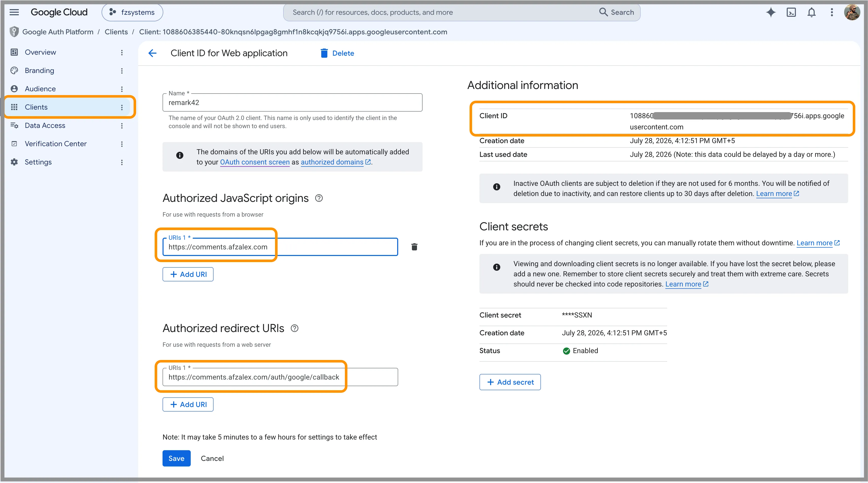Viewport: 868px width, 483px height.
Task: Click the Google Auth Platform shield icon
Action: [14, 32]
